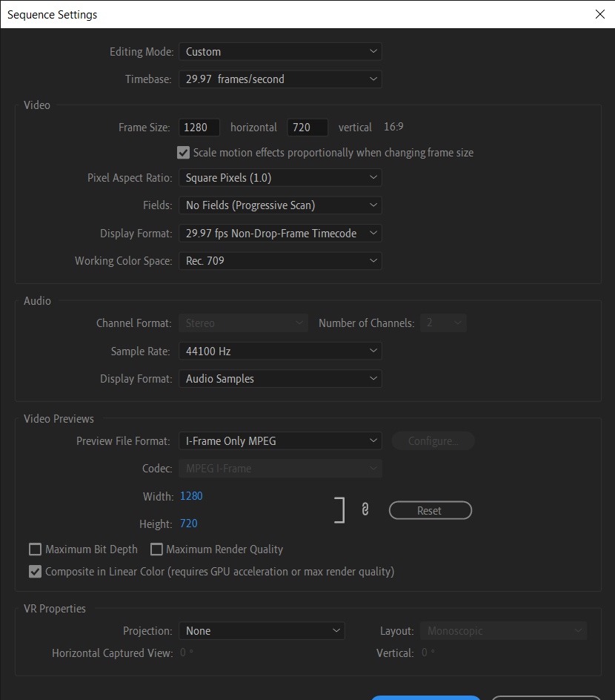Close the Sequence Settings dialog

pos(599,14)
